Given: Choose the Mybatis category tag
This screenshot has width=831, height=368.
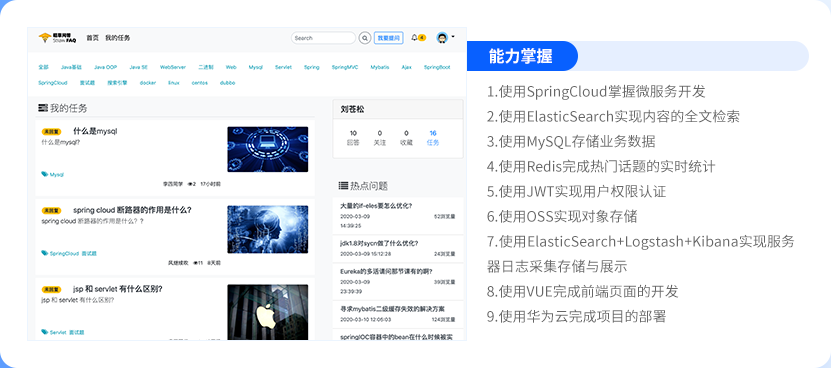Looking at the screenshot, I should click(379, 67).
